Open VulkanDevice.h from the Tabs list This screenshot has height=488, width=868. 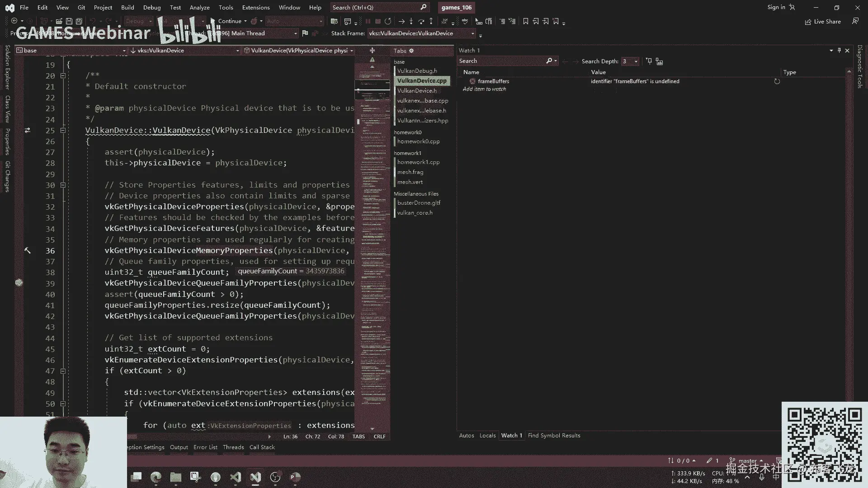[x=417, y=91]
